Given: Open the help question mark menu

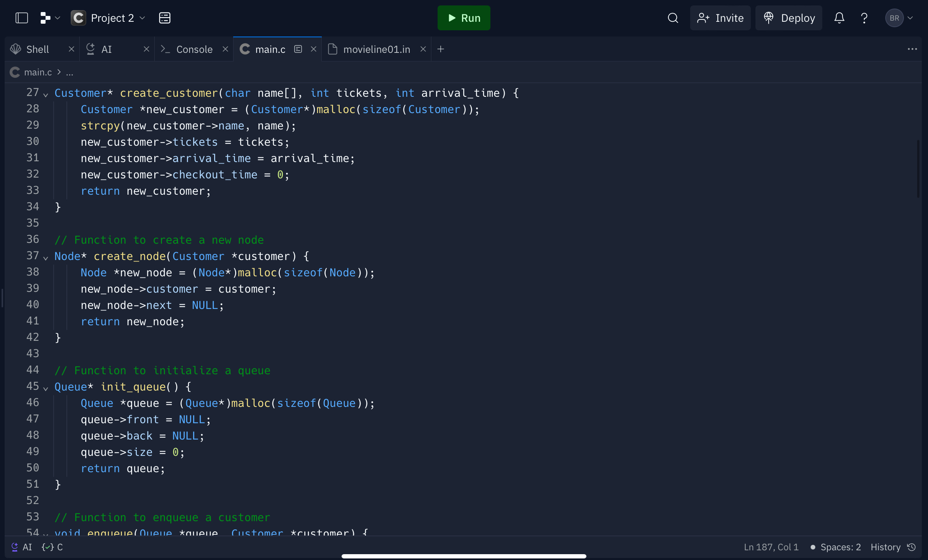Looking at the screenshot, I should click(x=864, y=18).
